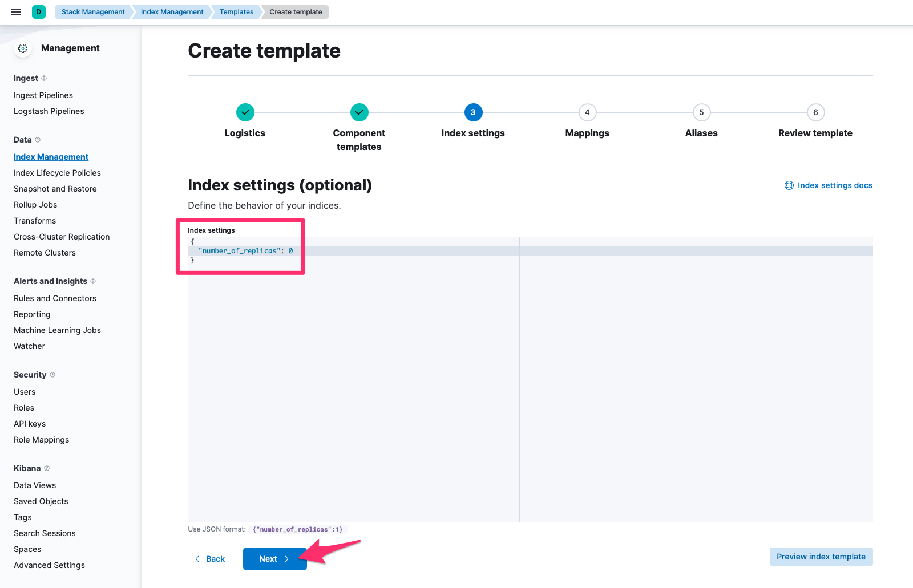Open the hamburger navigation menu

point(16,12)
